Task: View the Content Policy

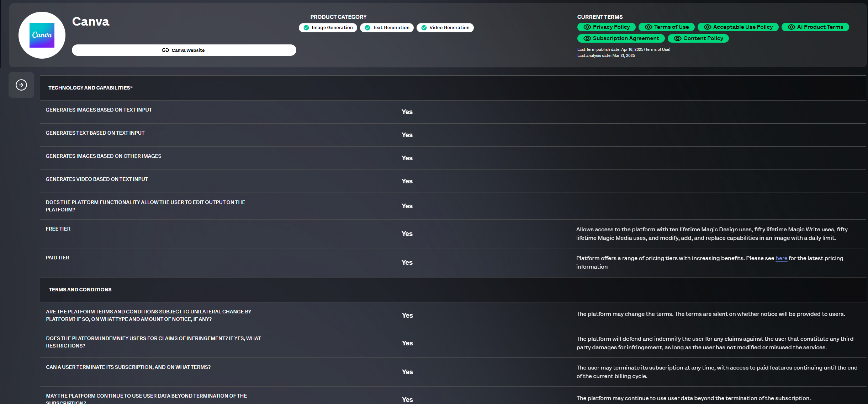Action: pyautogui.click(x=698, y=38)
